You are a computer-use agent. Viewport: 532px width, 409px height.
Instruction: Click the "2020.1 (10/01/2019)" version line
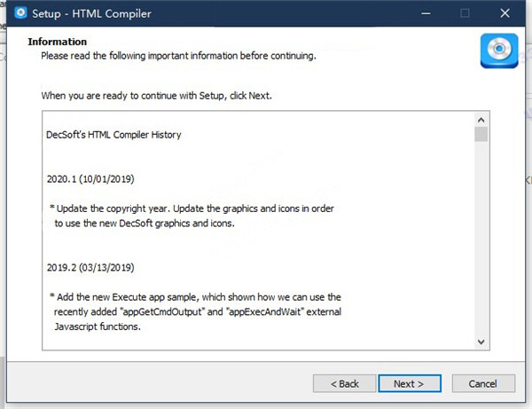90,179
